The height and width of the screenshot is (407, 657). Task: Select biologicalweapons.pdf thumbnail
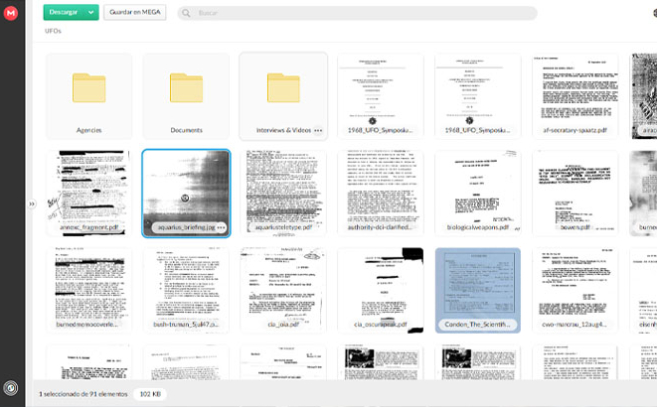(478, 193)
